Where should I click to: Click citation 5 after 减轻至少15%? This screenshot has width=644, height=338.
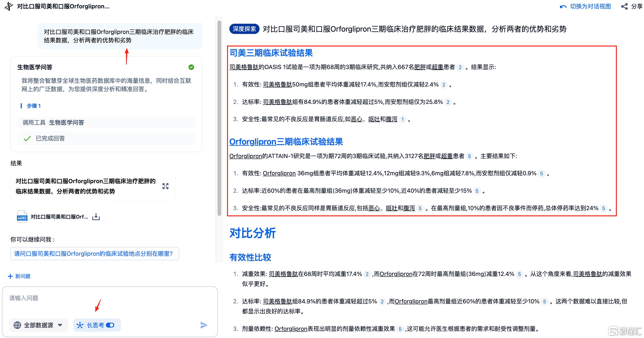(x=477, y=191)
